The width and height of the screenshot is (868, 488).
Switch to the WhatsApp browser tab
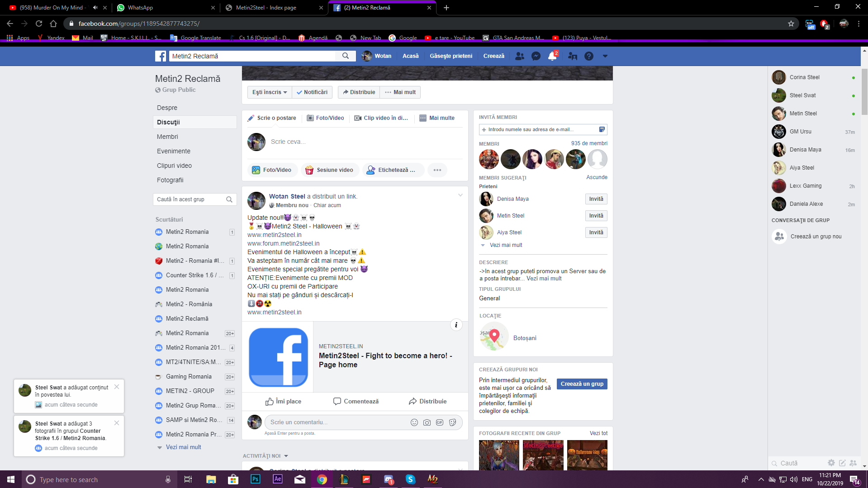pyautogui.click(x=166, y=8)
